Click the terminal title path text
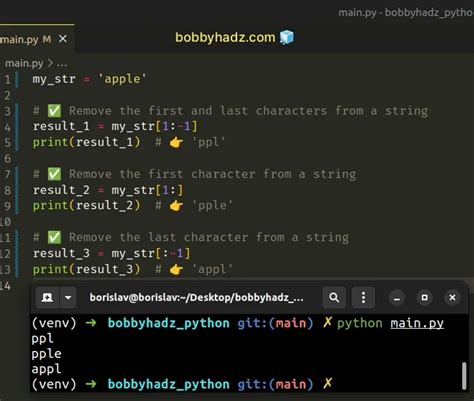The width and height of the screenshot is (474, 401). 196,297
